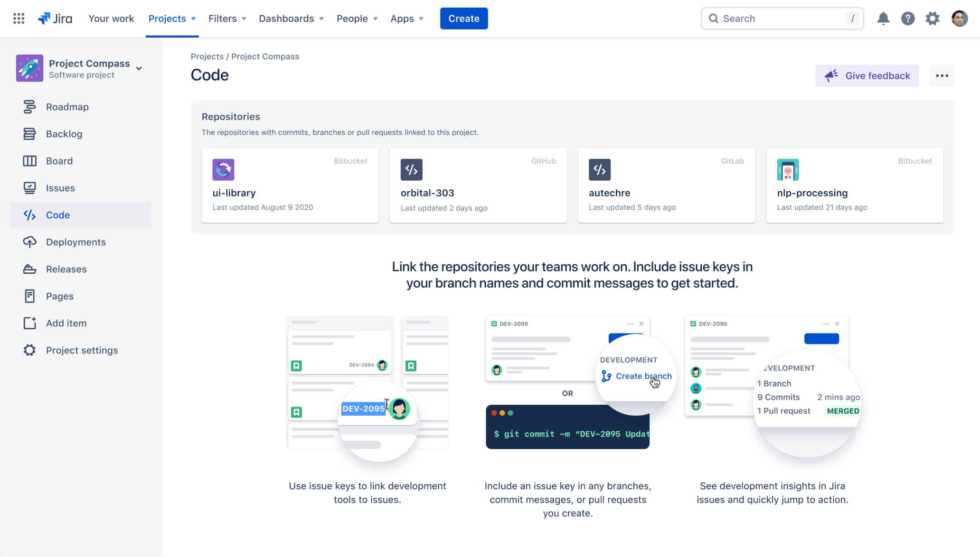Click the Code icon in sidebar
Image resolution: width=980 pixels, height=557 pixels.
28,214
